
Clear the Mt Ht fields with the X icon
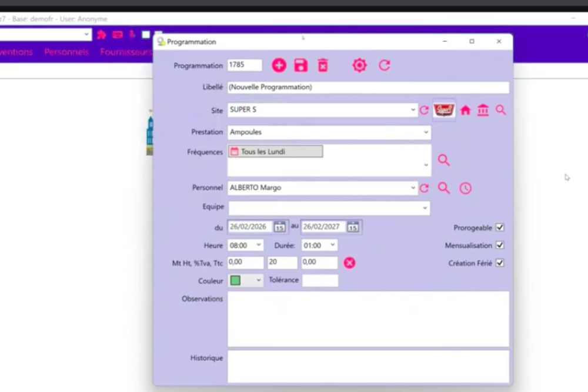349,263
